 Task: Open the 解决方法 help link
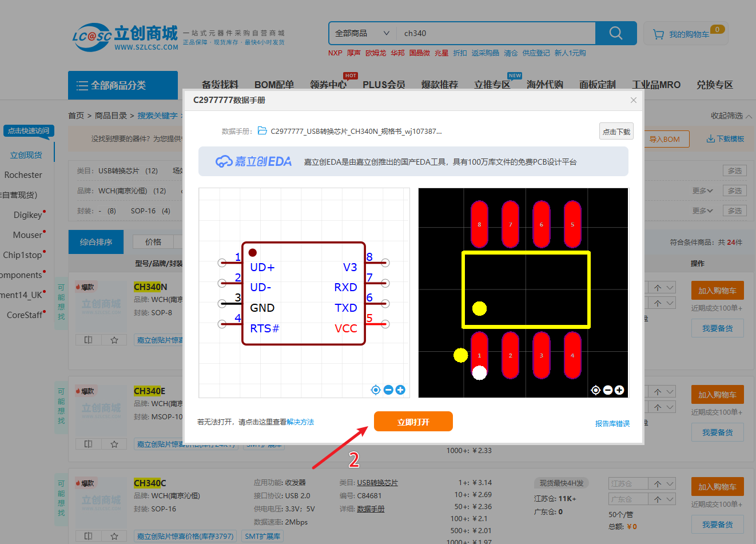pos(300,422)
